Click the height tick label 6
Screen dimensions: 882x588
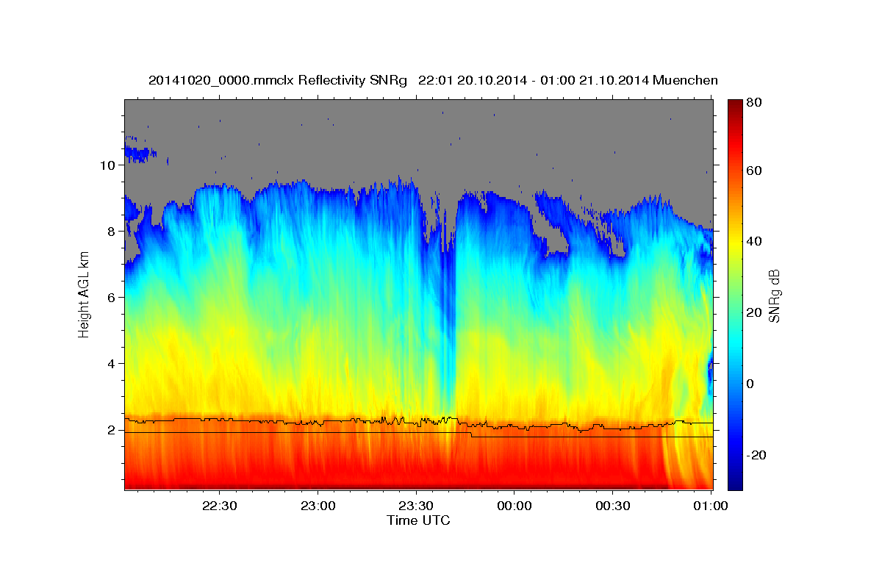pyautogui.click(x=110, y=297)
